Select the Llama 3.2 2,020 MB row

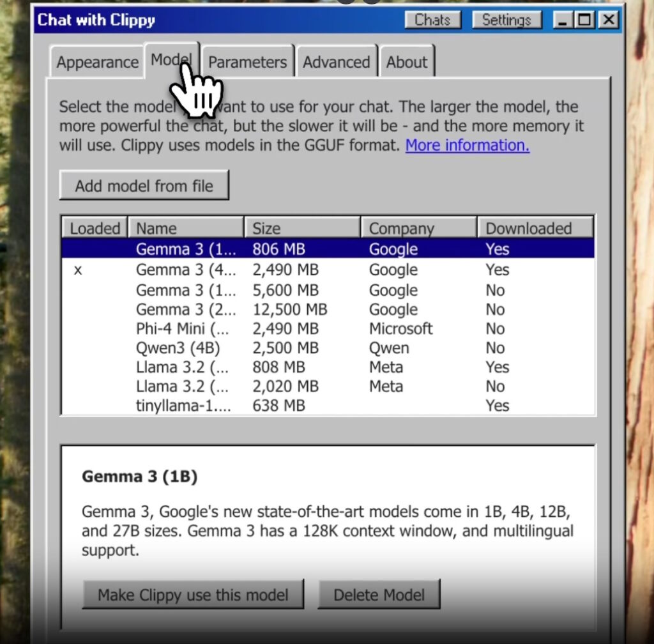328,386
